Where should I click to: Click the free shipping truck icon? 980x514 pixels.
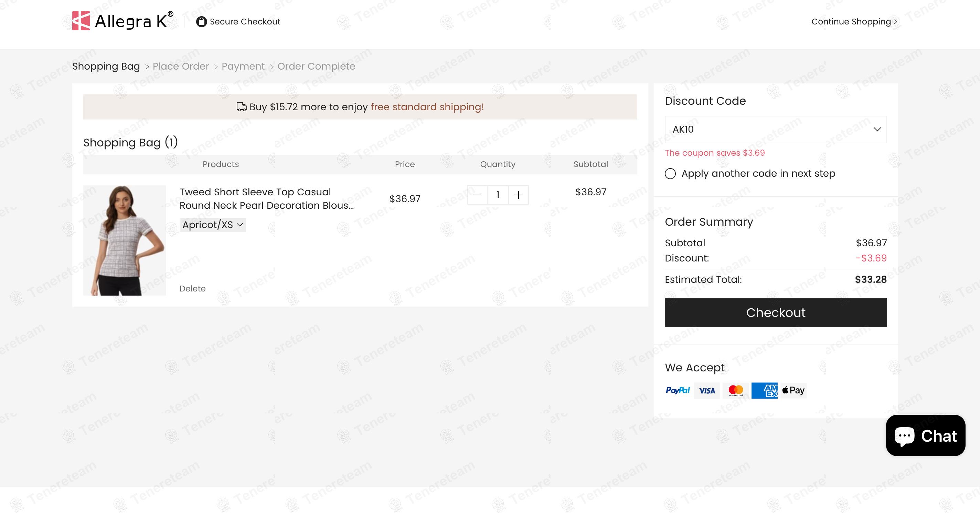coord(242,107)
